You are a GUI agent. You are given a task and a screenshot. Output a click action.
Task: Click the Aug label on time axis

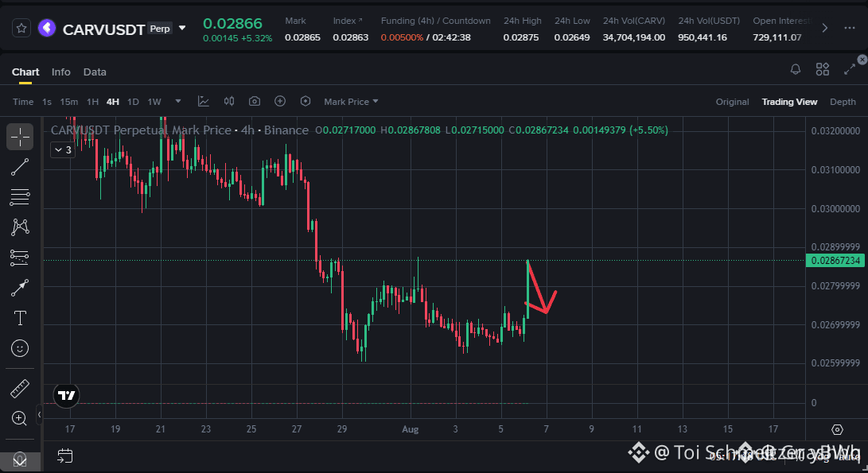[411, 429]
